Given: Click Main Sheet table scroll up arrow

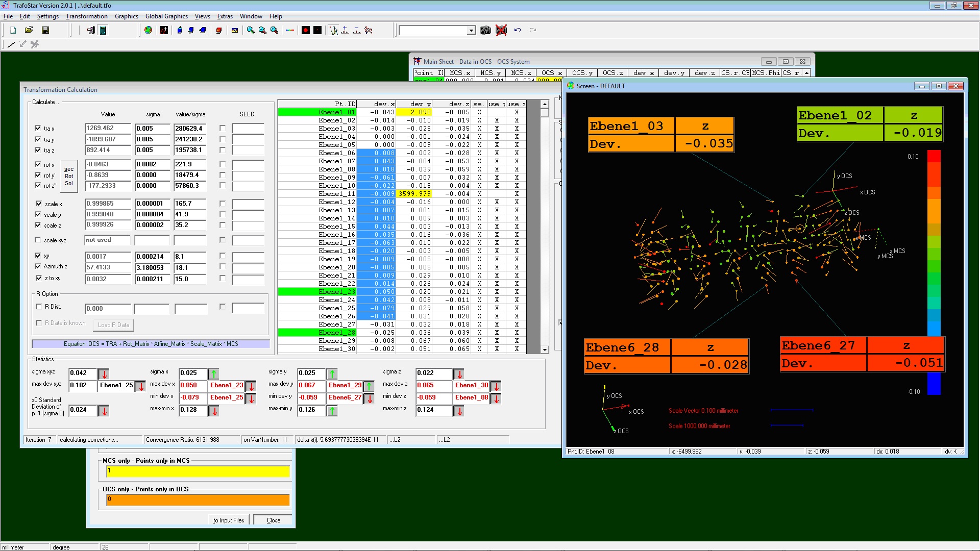Looking at the screenshot, I should coord(807,73).
